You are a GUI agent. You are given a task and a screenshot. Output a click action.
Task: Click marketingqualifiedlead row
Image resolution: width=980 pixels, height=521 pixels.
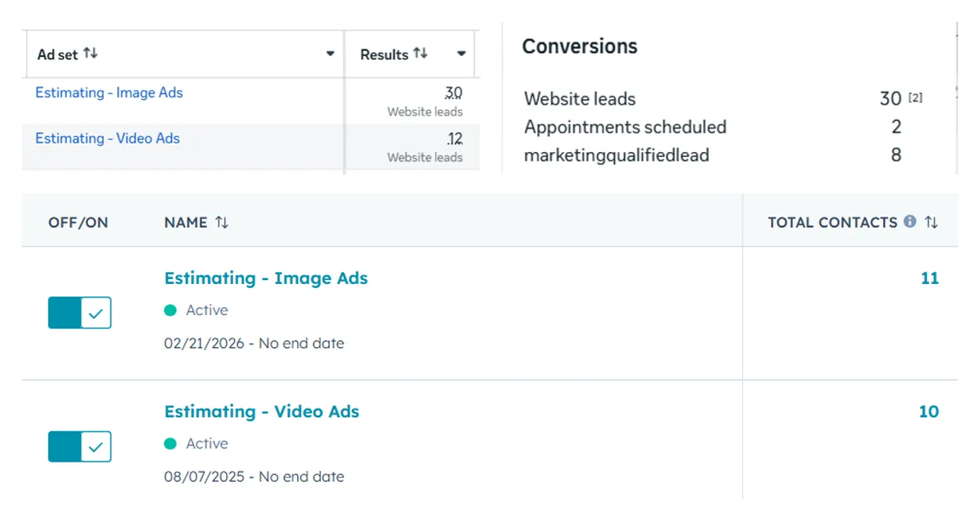[712, 155]
